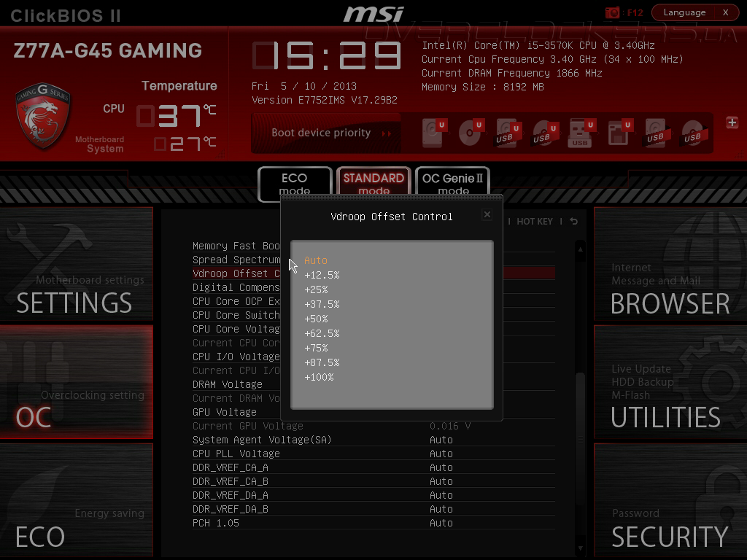This screenshot has height=560, width=747.
Task: Open CPU PLL Voltage Auto value
Action: (441, 454)
